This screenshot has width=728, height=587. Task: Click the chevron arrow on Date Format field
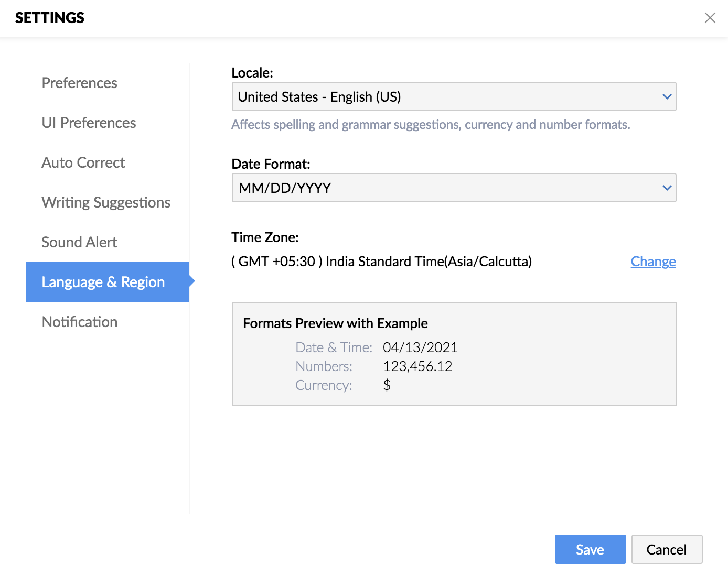(x=667, y=188)
